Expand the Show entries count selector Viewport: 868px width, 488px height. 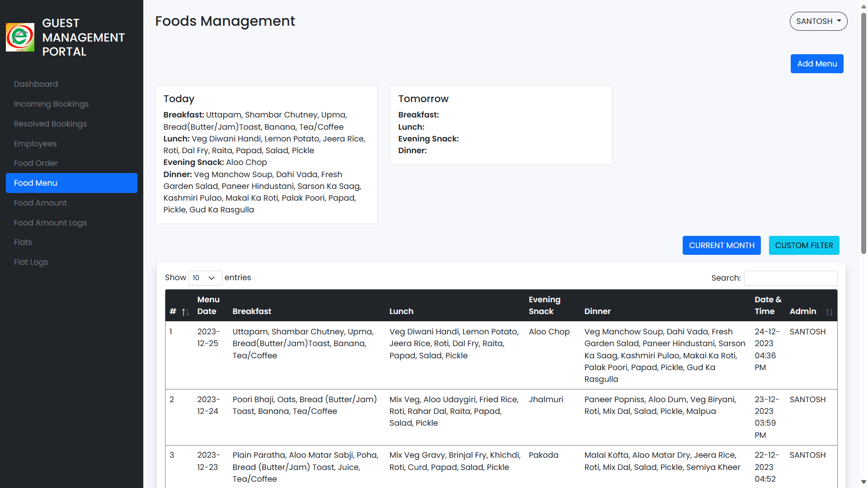point(205,278)
